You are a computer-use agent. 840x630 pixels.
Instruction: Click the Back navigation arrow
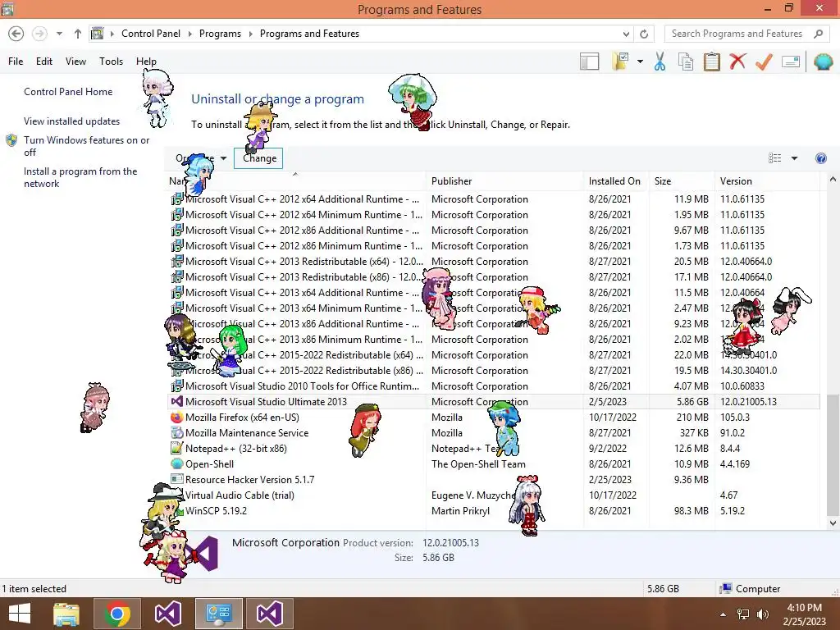(x=16, y=34)
